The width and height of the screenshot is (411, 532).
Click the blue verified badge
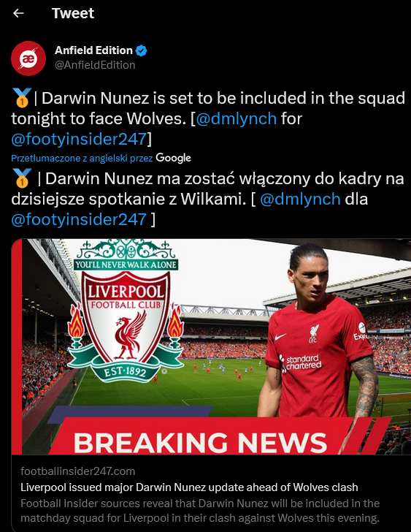pyautogui.click(x=142, y=51)
